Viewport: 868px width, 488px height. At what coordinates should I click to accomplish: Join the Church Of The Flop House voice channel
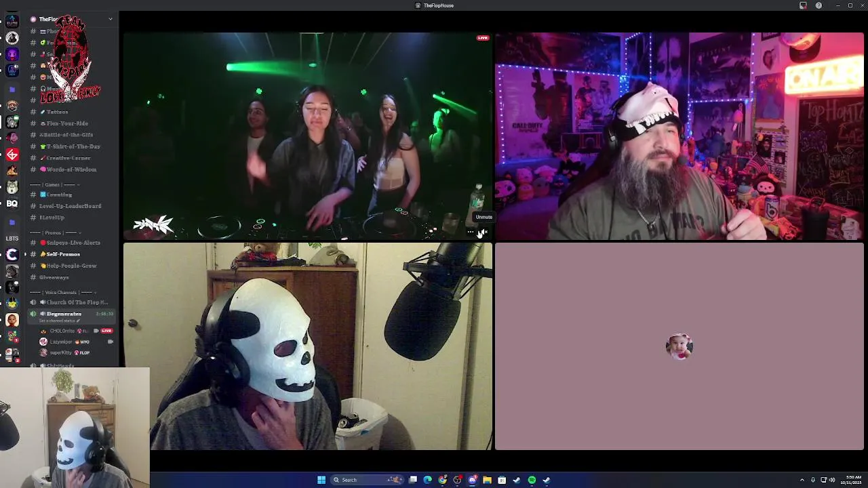click(x=73, y=302)
